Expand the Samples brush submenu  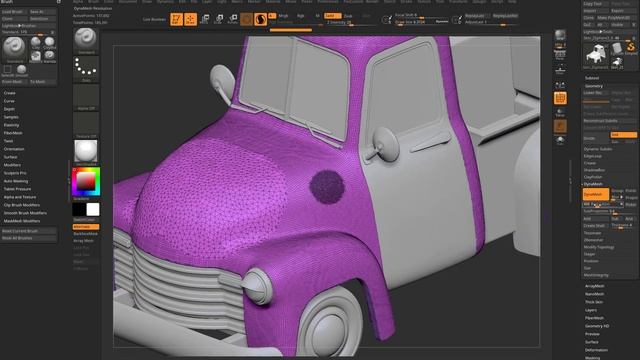click(11, 117)
